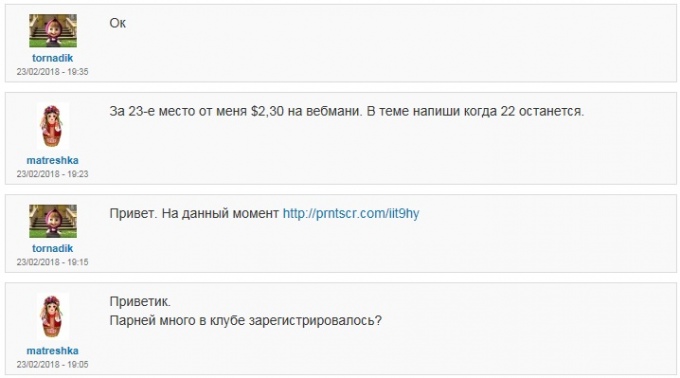This screenshot has height=378, width=680.
Task: Click the word 'вебмани' in the message
Action: click(x=333, y=111)
